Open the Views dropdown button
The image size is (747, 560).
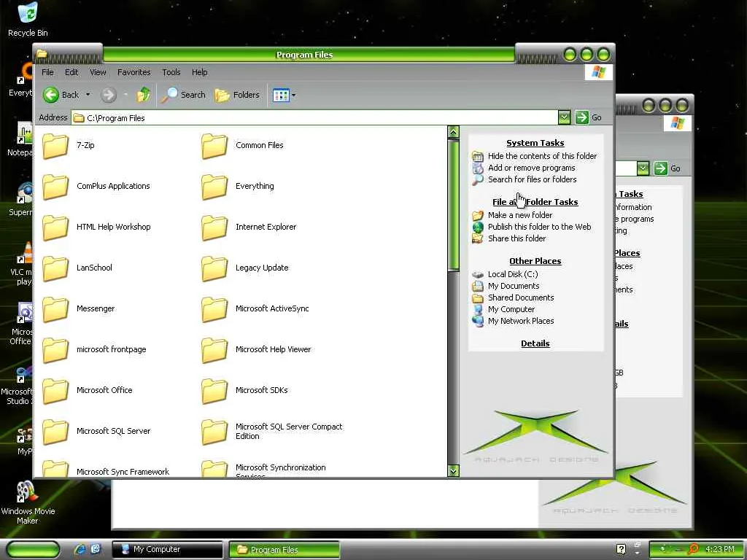284,96
